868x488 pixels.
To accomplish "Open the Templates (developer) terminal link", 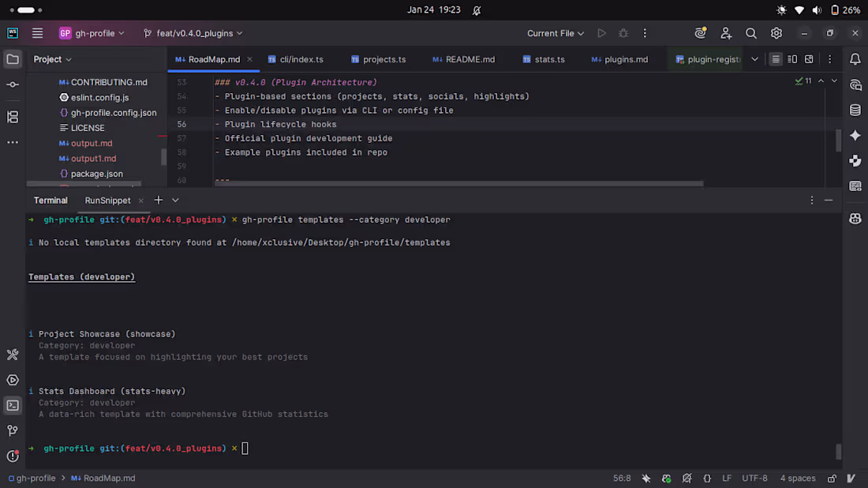I will 81,276.
